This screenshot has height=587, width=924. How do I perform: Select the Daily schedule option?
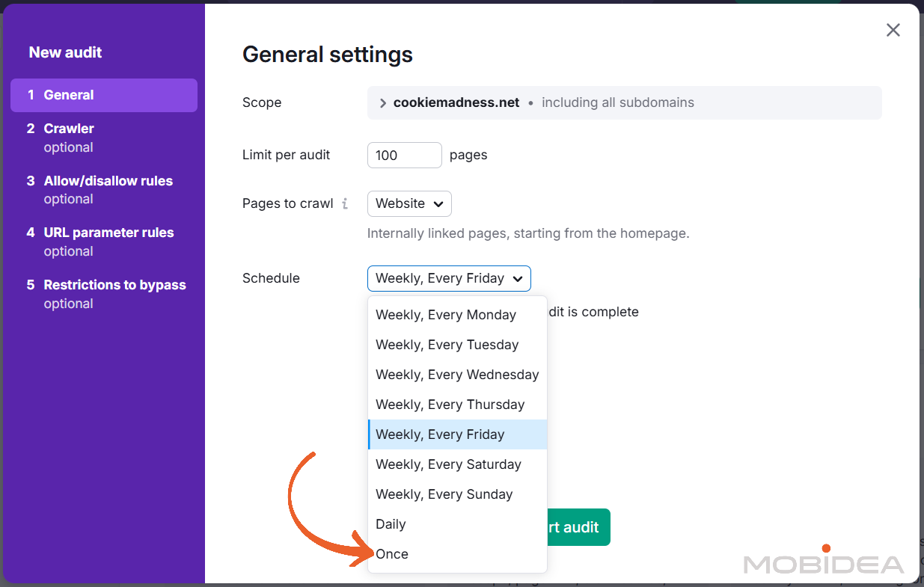[391, 524]
